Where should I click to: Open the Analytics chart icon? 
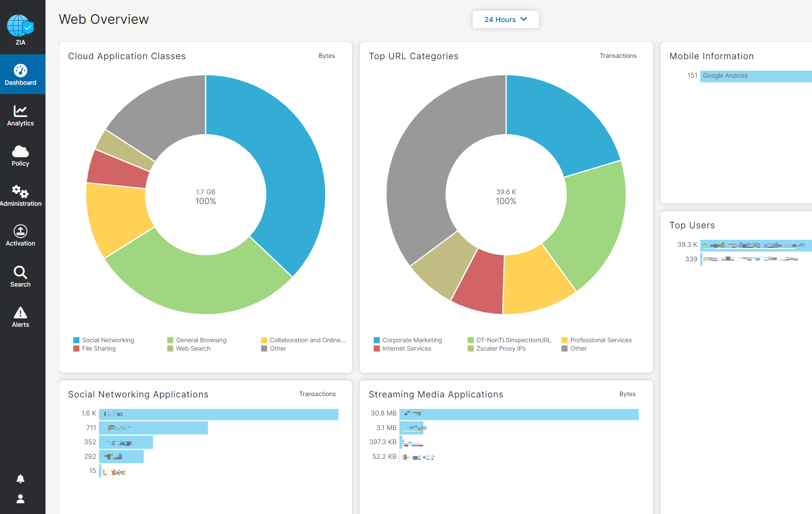20,111
